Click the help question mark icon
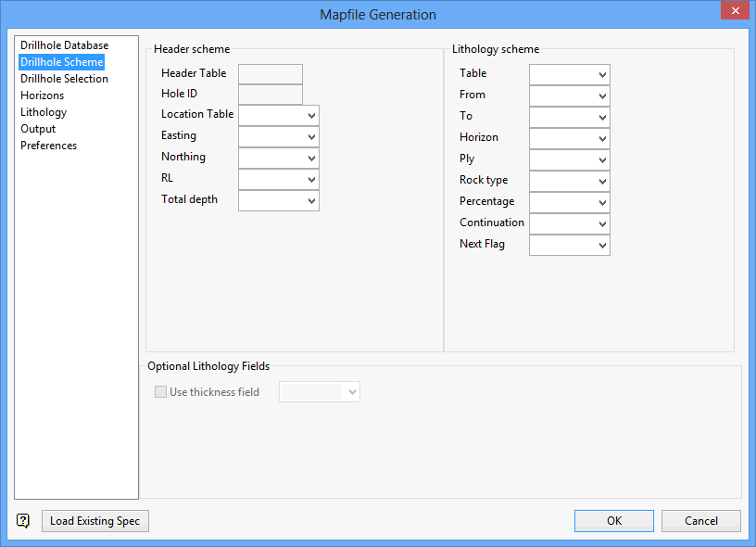 (23, 521)
